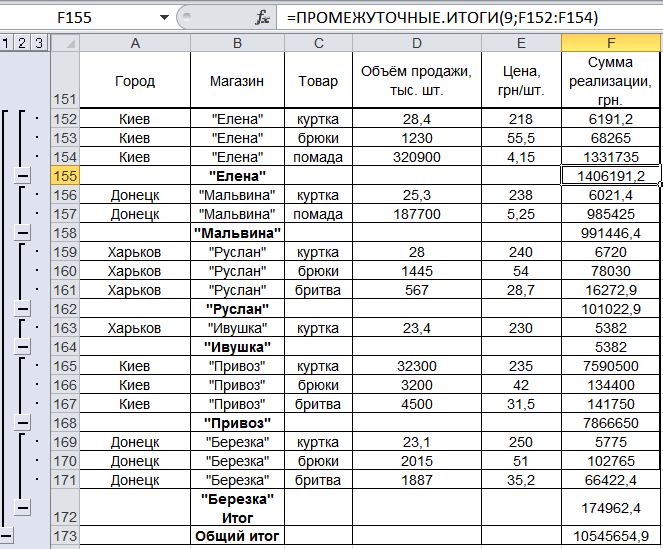This screenshot has width=663, height=549.
Task: Select cell with volume 1445
Action: click(416, 271)
